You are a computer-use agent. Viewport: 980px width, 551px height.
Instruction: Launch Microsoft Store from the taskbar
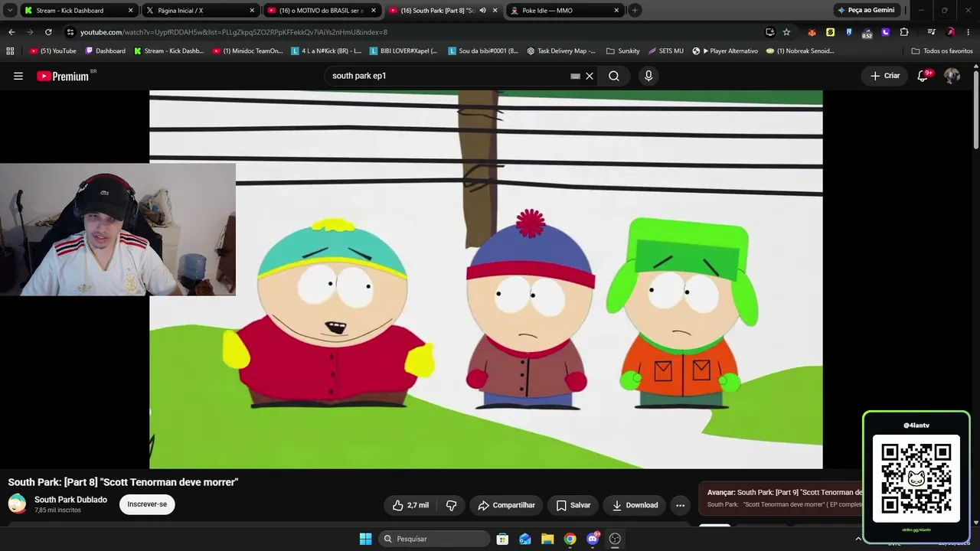tap(502, 539)
